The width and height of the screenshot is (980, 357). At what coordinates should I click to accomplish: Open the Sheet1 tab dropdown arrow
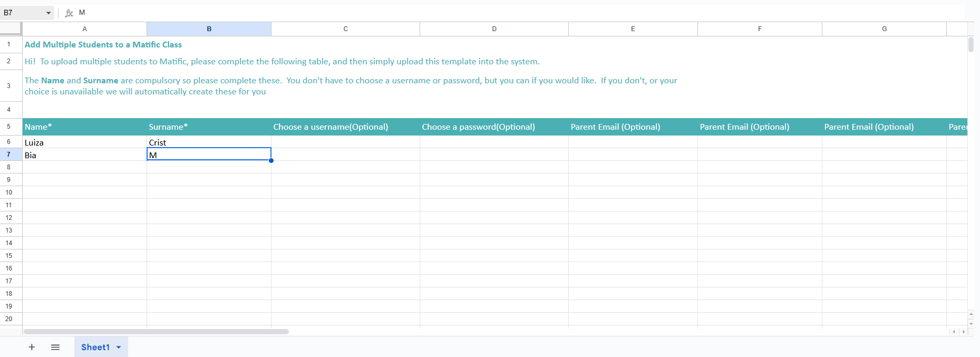click(x=119, y=347)
